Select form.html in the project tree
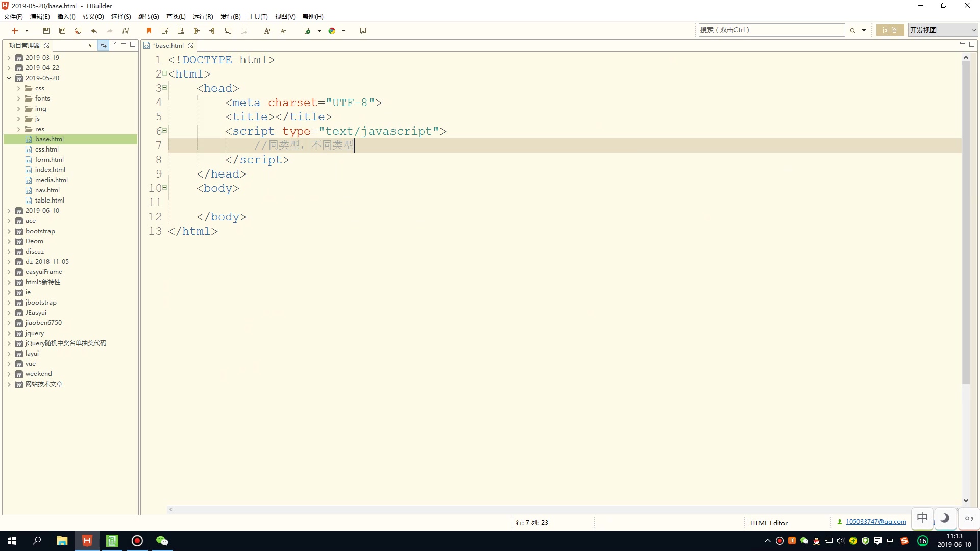This screenshot has height=551, width=980. [50, 160]
